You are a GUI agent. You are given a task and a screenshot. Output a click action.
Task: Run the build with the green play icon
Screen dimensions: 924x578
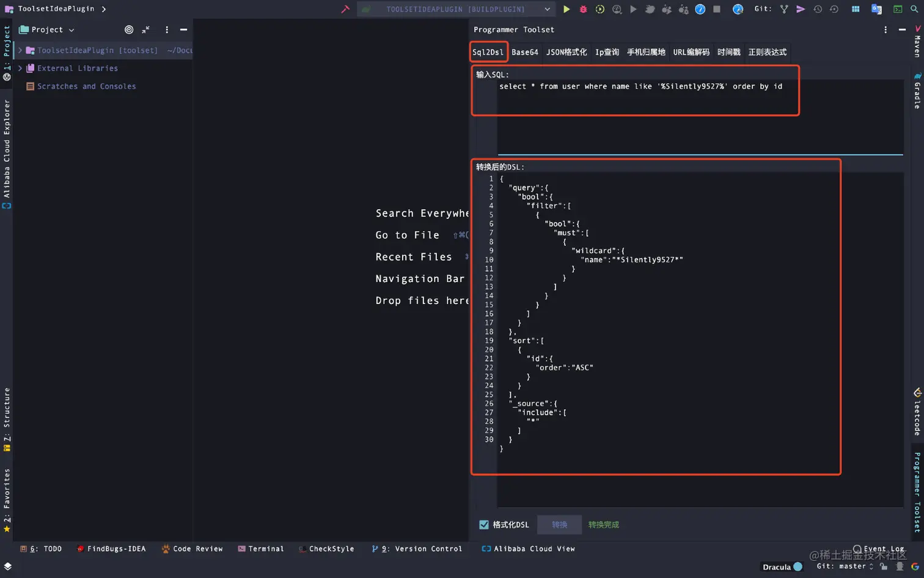coord(566,9)
